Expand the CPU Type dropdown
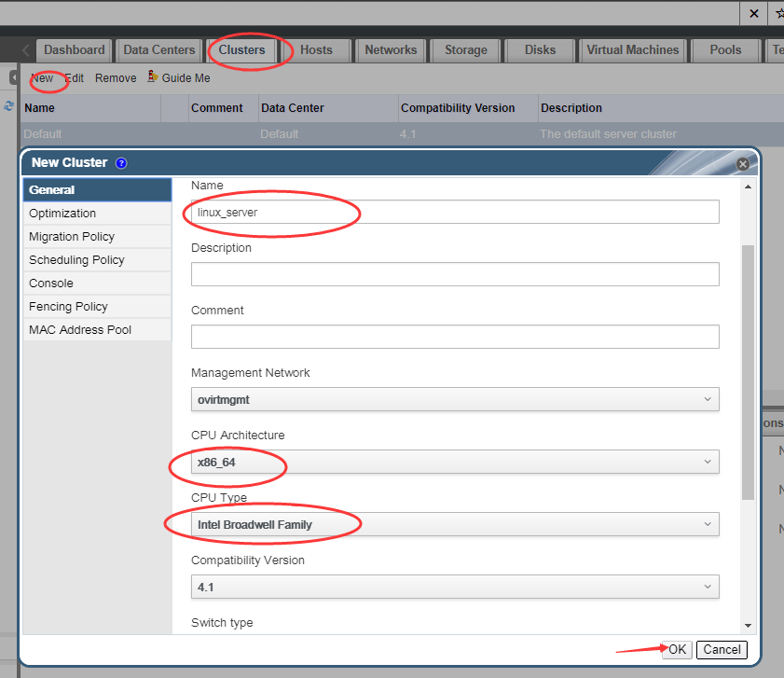Screen dimensions: 784x678 click(455, 524)
